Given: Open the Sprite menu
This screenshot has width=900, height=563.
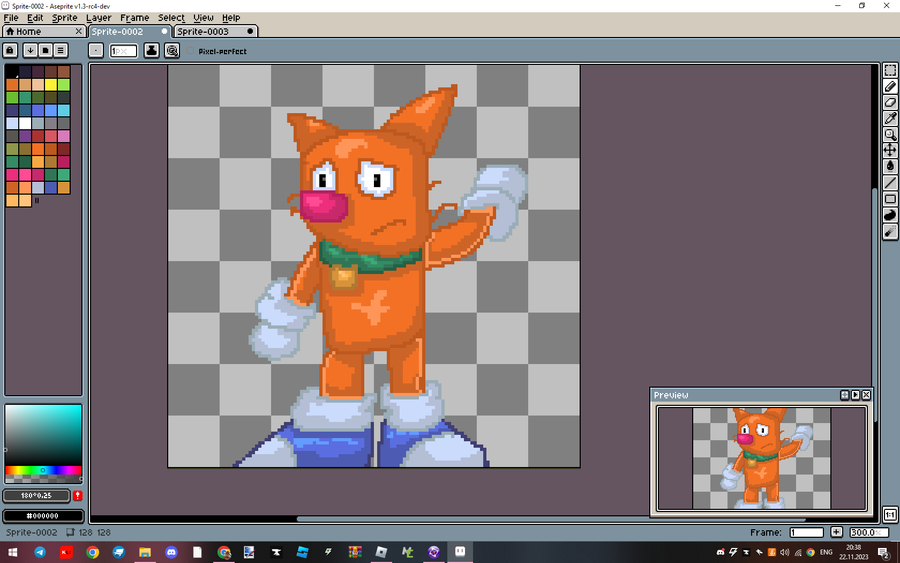Looking at the screenshot, I should click(x=64, y=18).
